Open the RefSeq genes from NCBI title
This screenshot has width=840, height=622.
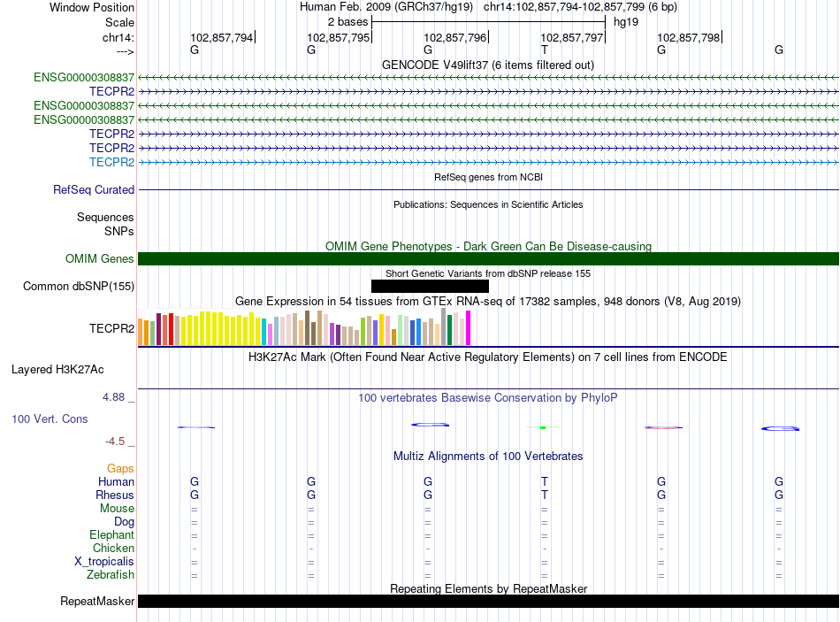pos(488,177)
